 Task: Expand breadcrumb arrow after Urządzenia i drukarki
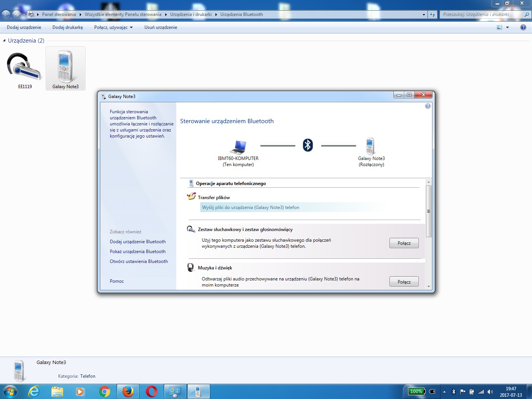pyautogui.click(x=216, y=14)
